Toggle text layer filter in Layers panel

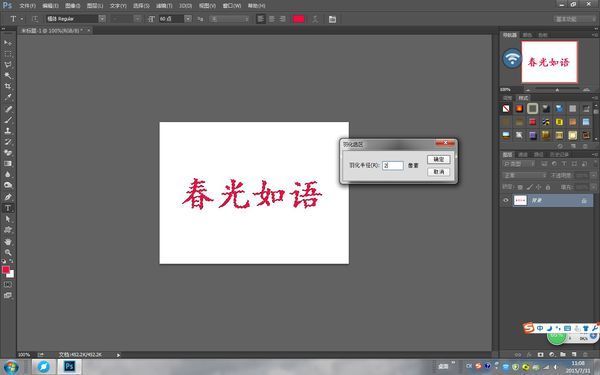[564, 164]
